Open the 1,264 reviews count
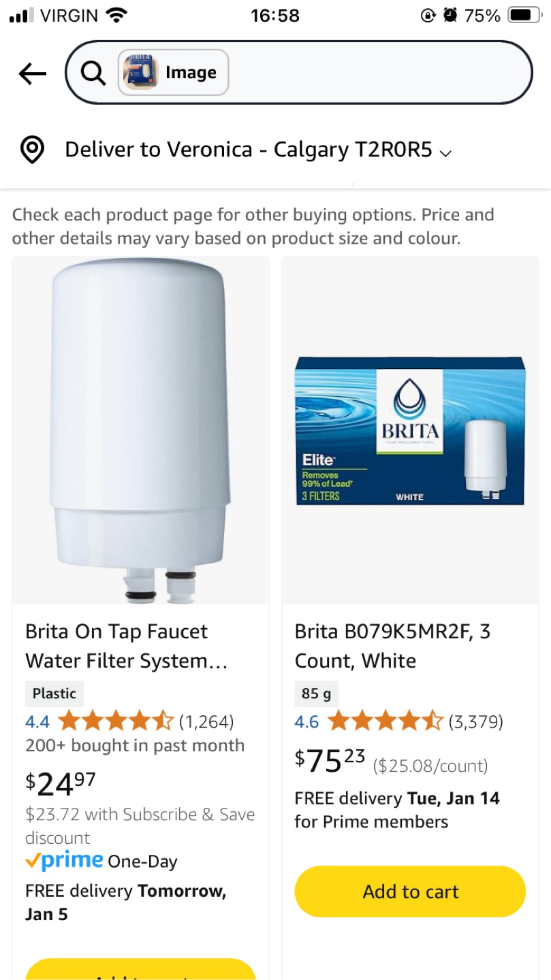Image resolution: width=551 pixels, height=980 pixels. pos(206,721)
